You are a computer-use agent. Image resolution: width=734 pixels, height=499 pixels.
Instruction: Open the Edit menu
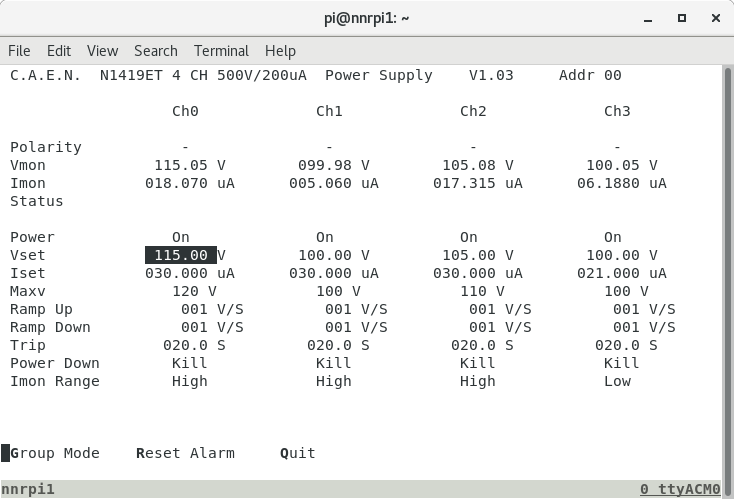pos(59,51)
